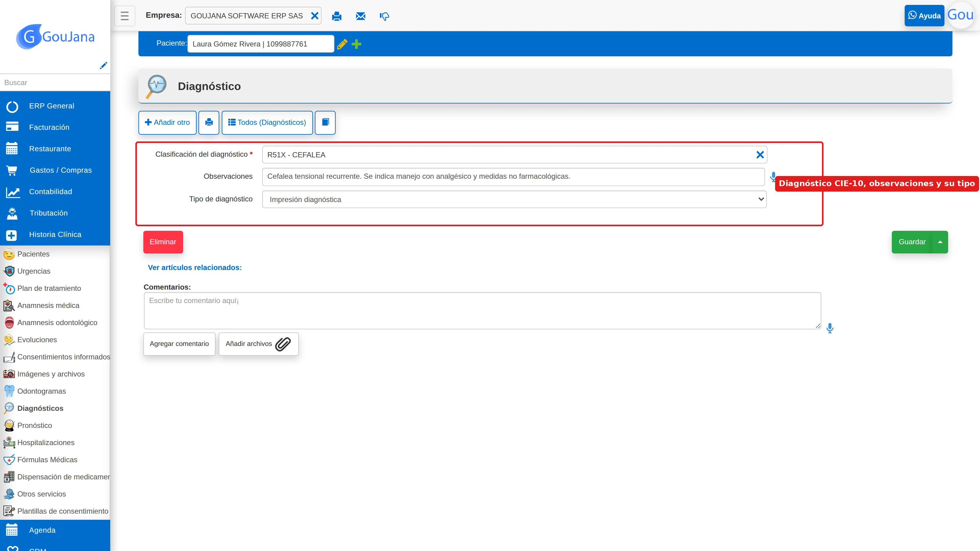The image size is (980, 551).
Task: Select Odontogramas from the sidebar menu
Action: (x=41, y=391)
